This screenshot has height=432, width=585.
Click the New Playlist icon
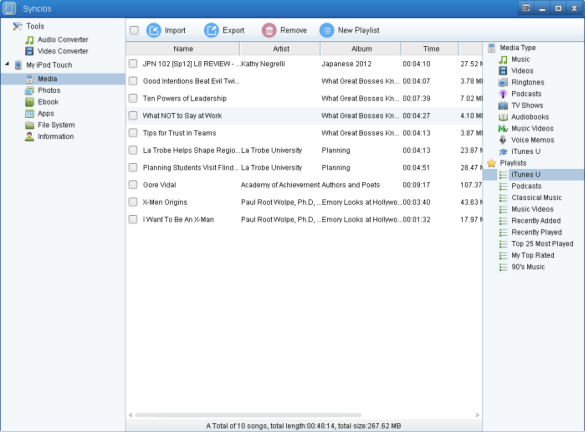tap(326, 30)
